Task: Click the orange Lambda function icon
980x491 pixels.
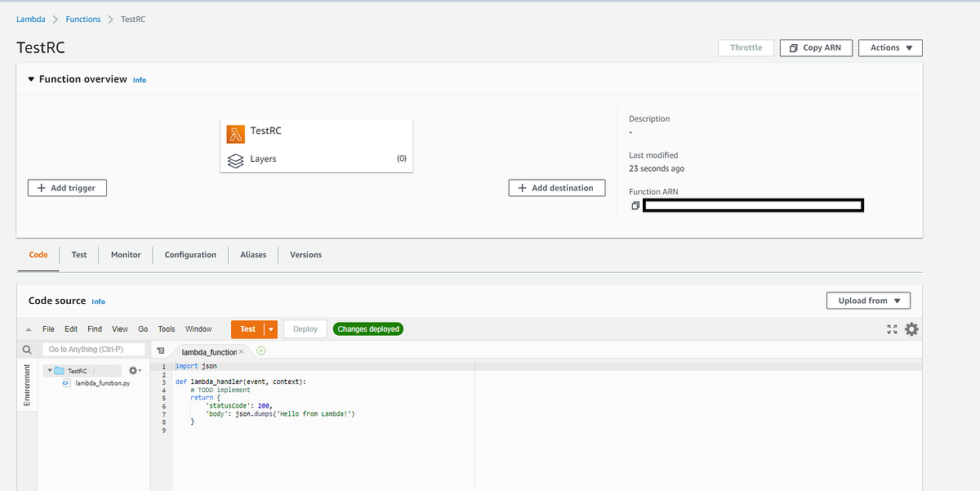Action: [x=235, y=134]
